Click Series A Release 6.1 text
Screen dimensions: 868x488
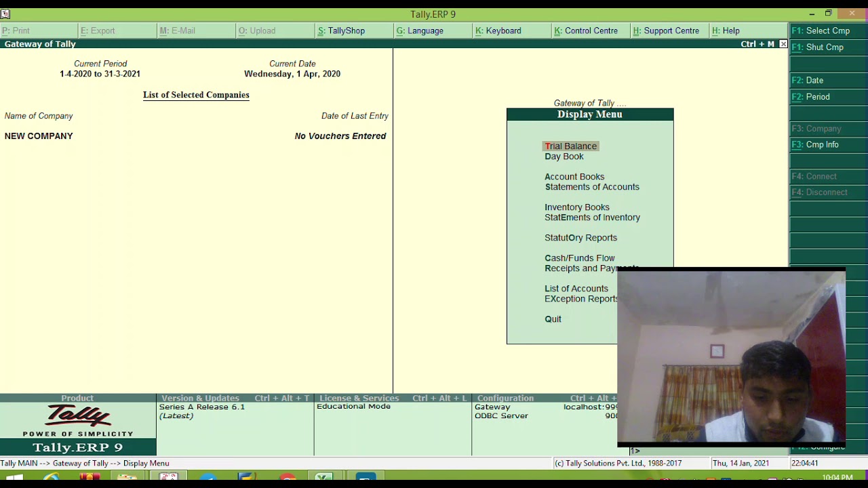click(x=201, y=407)
